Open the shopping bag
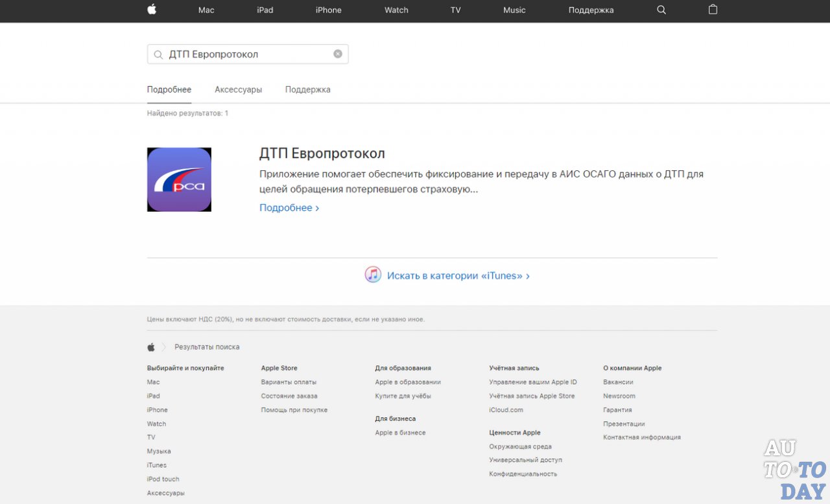 (x=713, y=10)
